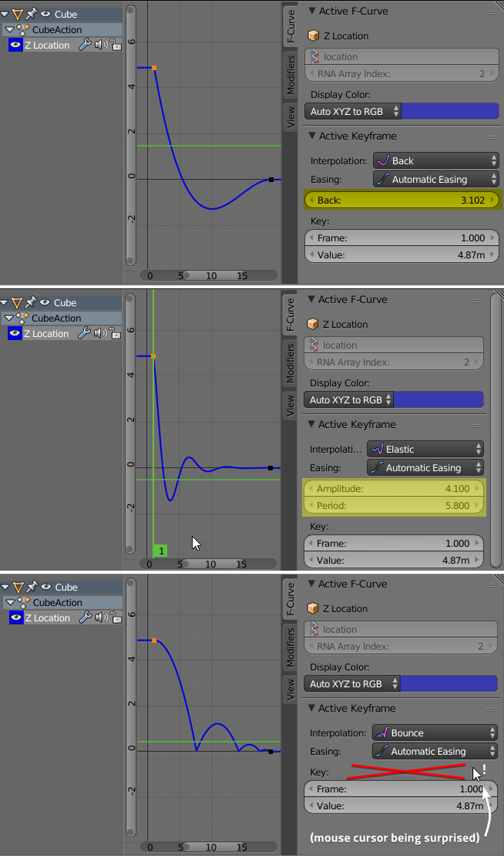The width and height of the screenshot is (504, 856).
Task: Click the RNA path icon in the location field of Back screenshot
Action: click(314, 57)
